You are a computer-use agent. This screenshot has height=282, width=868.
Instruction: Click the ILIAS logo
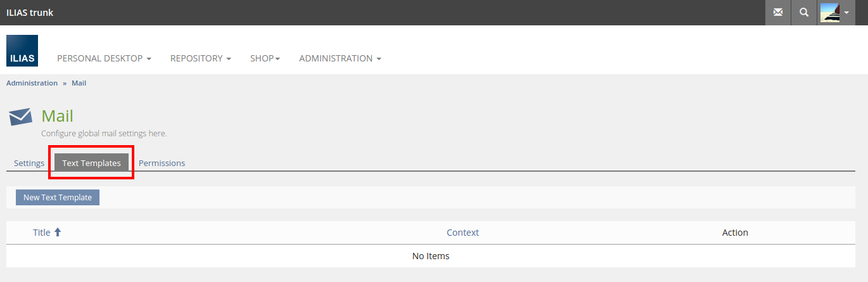[x=22, y=51]
